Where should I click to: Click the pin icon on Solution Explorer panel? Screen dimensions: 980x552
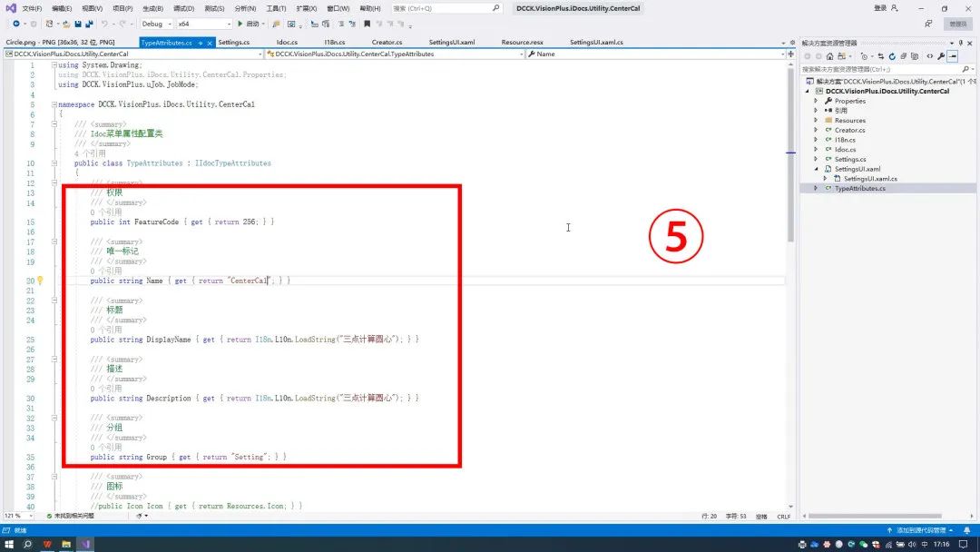tap(961, 44)
